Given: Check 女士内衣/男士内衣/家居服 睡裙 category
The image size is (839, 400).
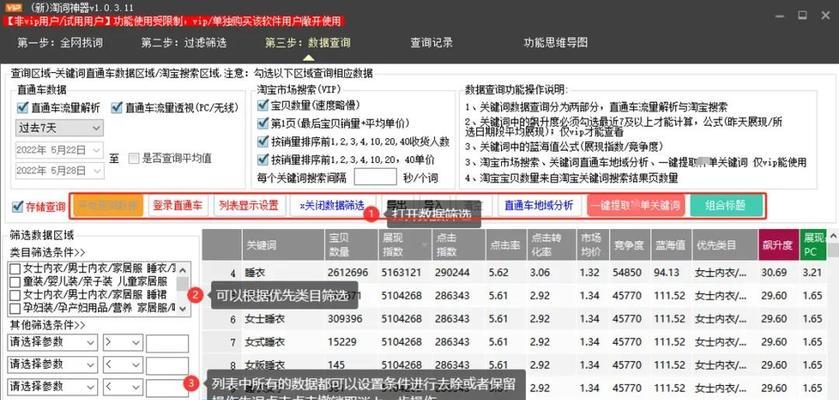Looking at the screenshot, I should point(15,295).
